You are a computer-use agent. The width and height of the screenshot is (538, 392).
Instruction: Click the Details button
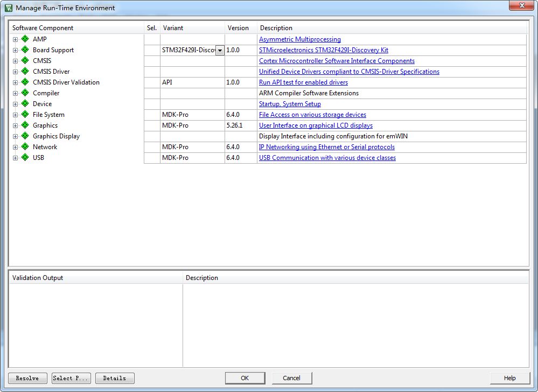115,378
